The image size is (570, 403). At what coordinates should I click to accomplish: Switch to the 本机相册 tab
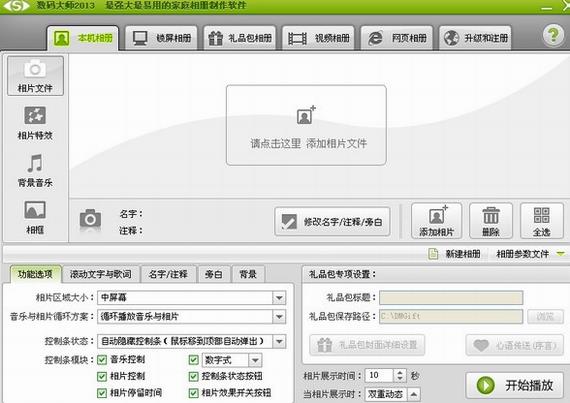[83, 38]
